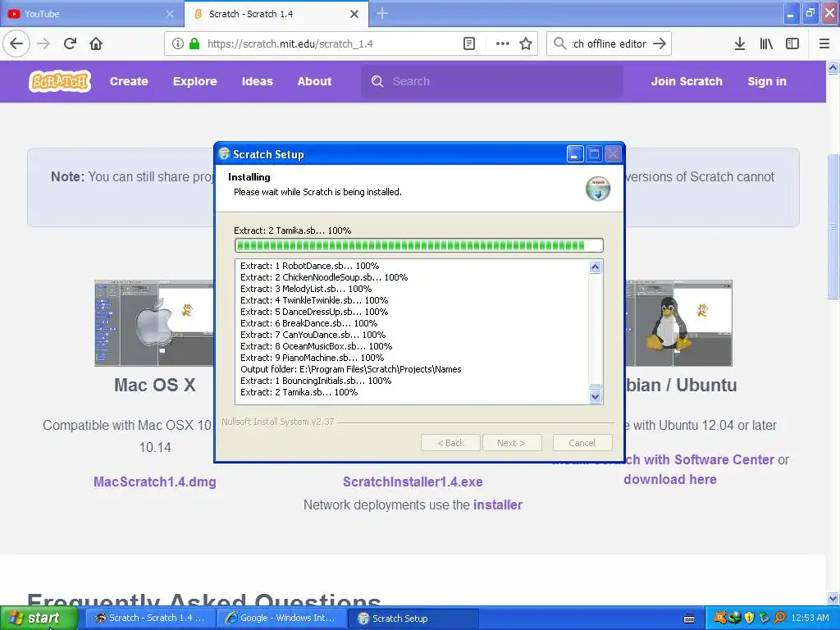Select log line 'Extract: 1 RobotDance.sb... 100%'
The image size is (840, 630).
[309, 266]
